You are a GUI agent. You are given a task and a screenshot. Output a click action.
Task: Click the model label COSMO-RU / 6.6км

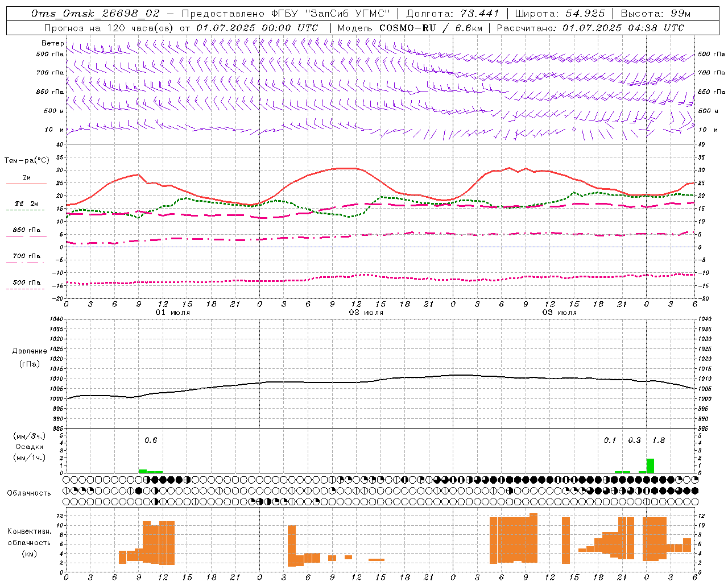[430, 28]
